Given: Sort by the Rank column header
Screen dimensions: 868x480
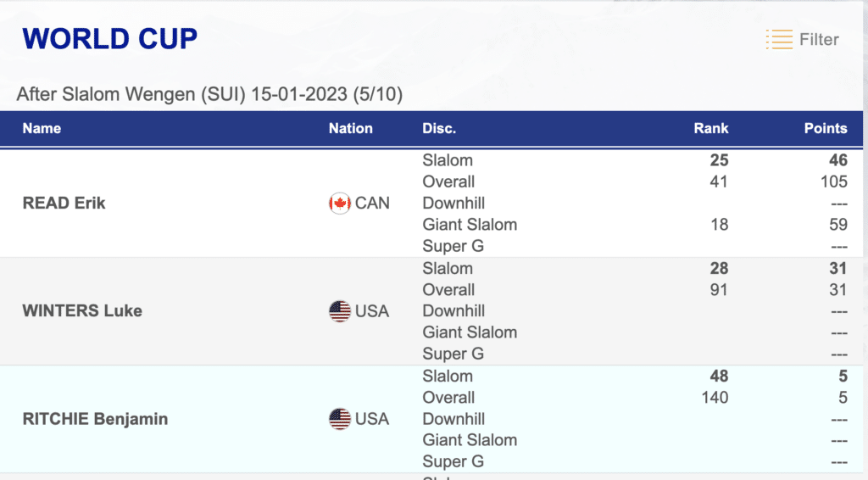Looking at the screenshot, I should (x=710, y=129).
